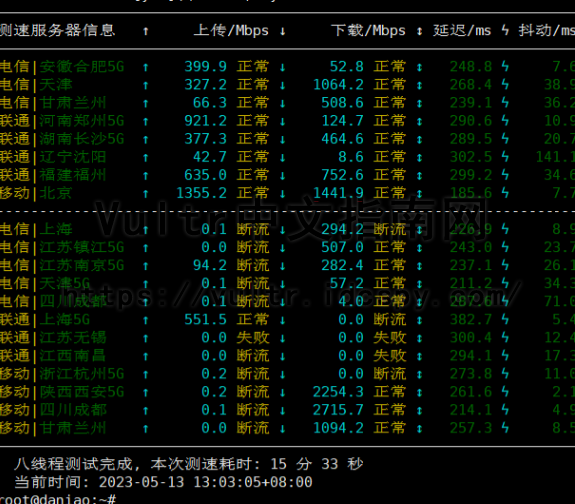The height and width of the screenshot is (504, 575).
Task: Click the latency up-down arrow in header
Action: [420, 31]
